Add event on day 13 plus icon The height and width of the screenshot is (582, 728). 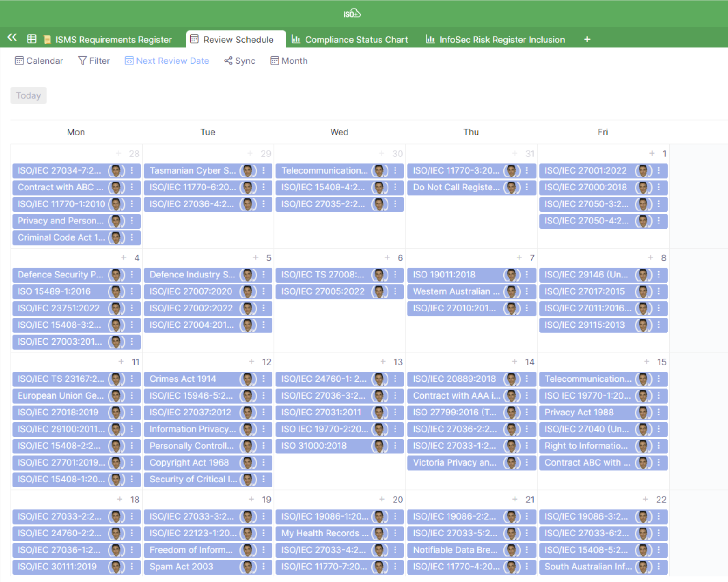383,362
